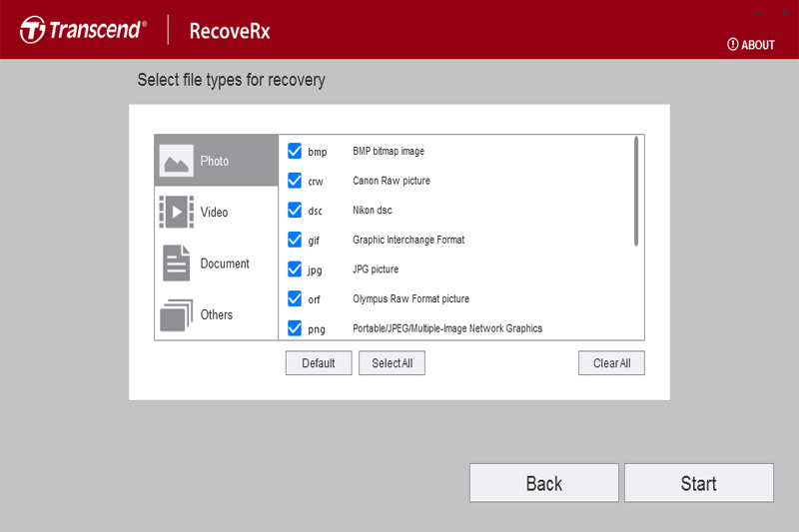Toggle the jpg picture checkbox
This screenshot has width=799, height=532.
[x=295, y=268]
